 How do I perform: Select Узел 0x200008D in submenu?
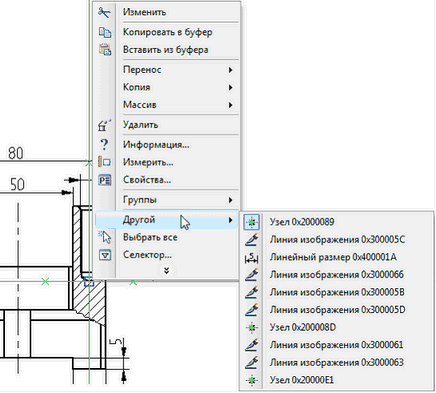[337, 327]
